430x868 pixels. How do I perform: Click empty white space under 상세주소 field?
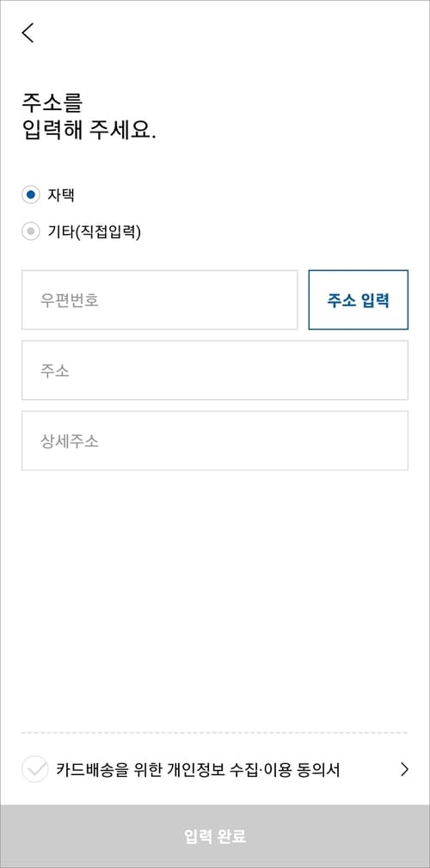[215, 598]
